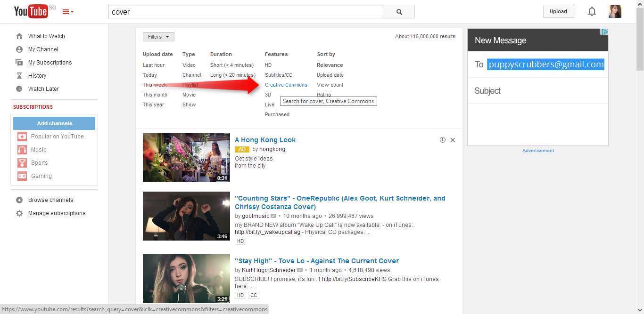Click the My Subscriptions icon
The image size is (644, 314).
click(19, 63)
